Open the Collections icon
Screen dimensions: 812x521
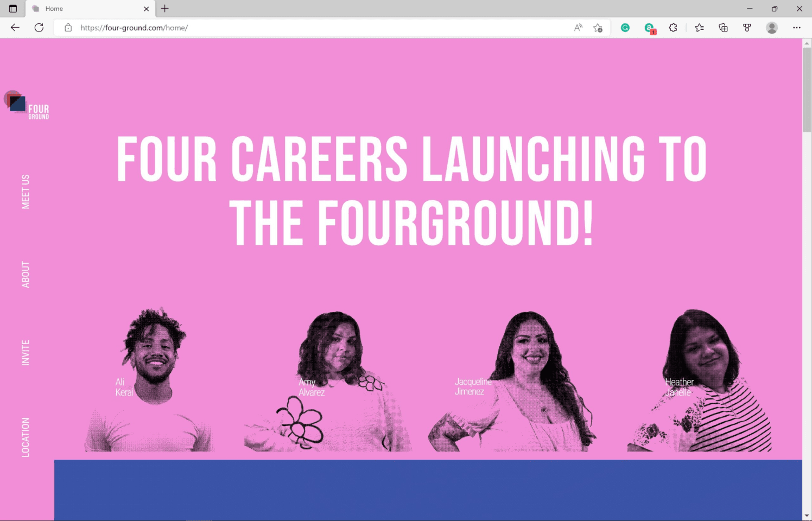(723, 28)
